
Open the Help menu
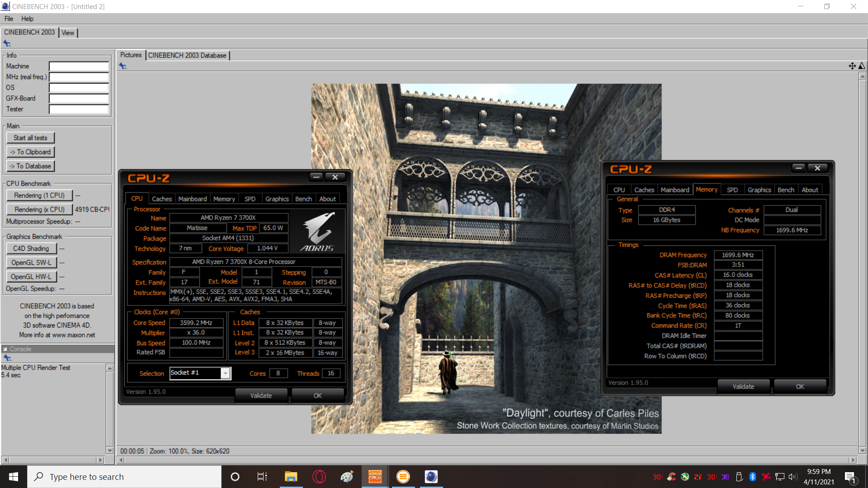tap(27, 19)
